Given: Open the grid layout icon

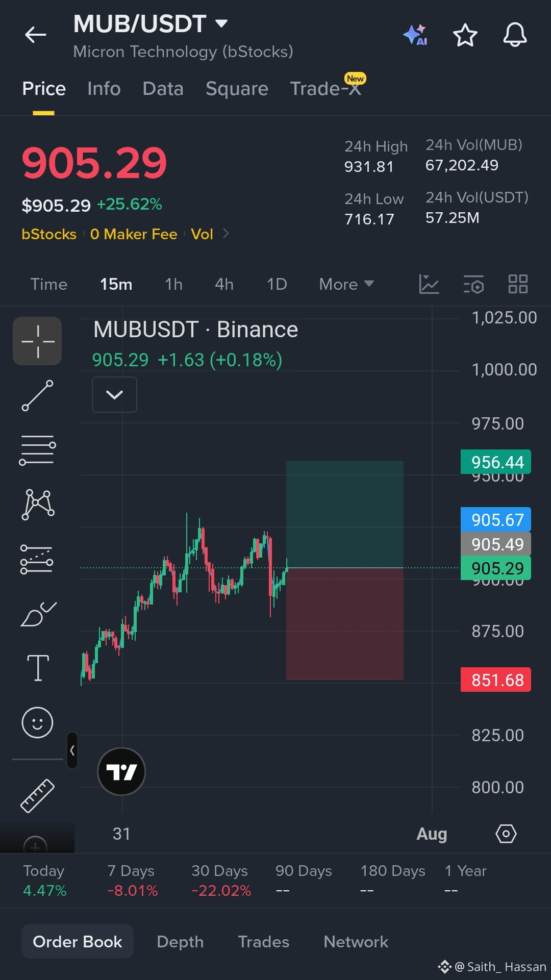Looking at the screenshot, I should point(518,284).
